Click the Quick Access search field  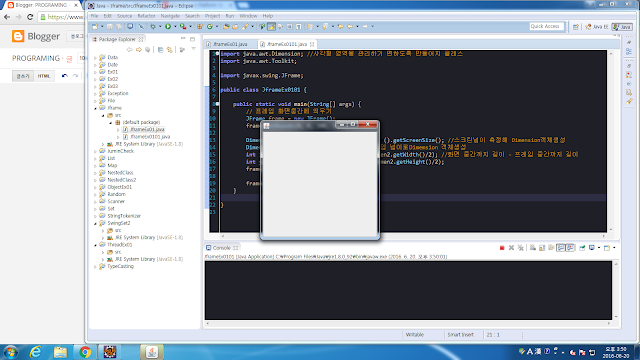click(x=546, y=27)
